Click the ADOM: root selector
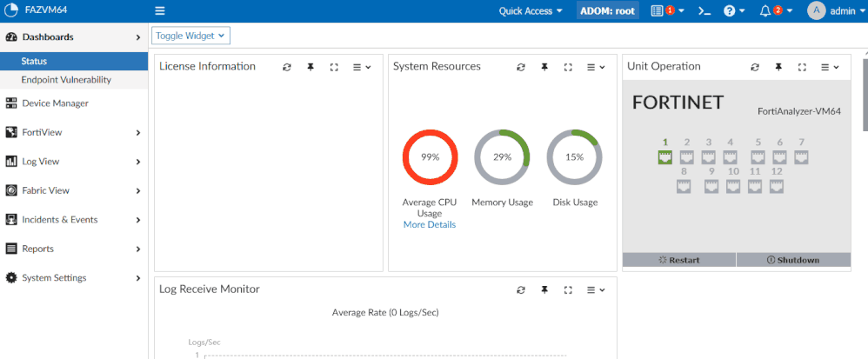The image size is (868, 359). (608, 11)
